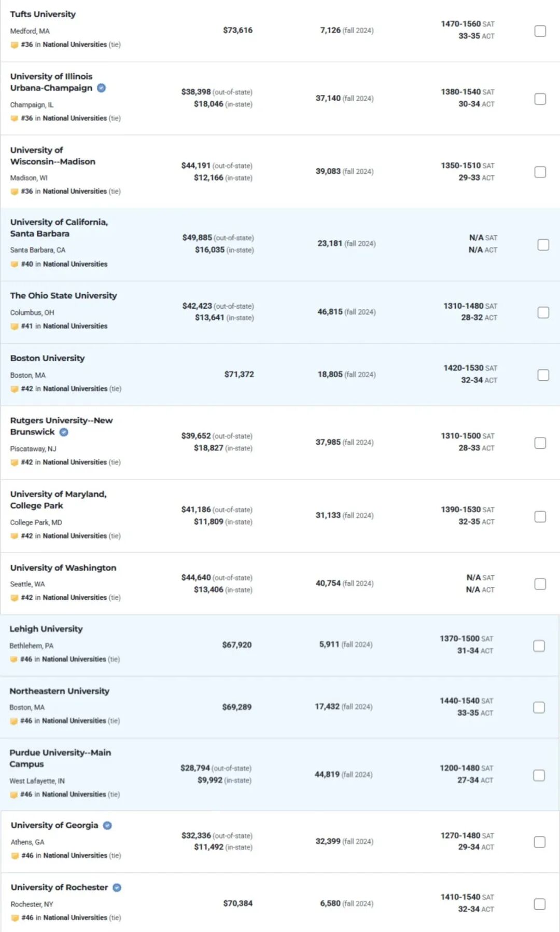Check the compare box for Tufts University

540,31
